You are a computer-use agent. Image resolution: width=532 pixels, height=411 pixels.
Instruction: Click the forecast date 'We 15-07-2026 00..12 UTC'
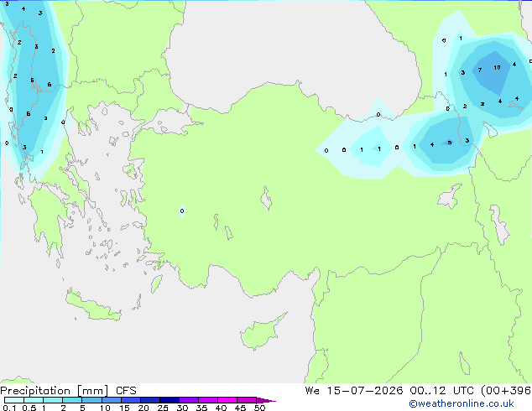[x=389, y=391]
